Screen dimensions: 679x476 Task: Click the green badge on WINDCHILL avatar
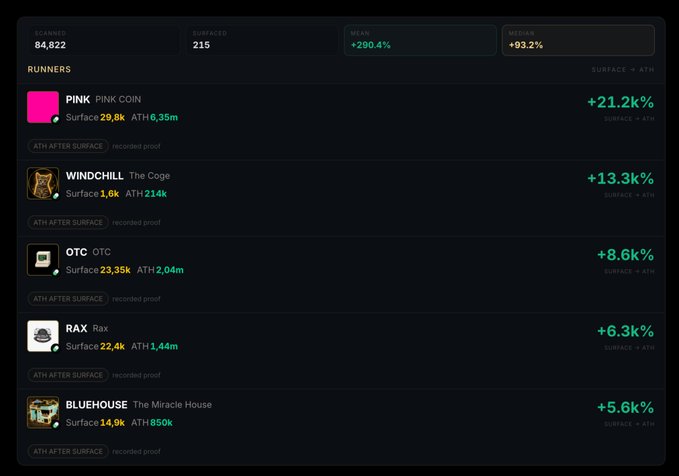click(55, 196)
